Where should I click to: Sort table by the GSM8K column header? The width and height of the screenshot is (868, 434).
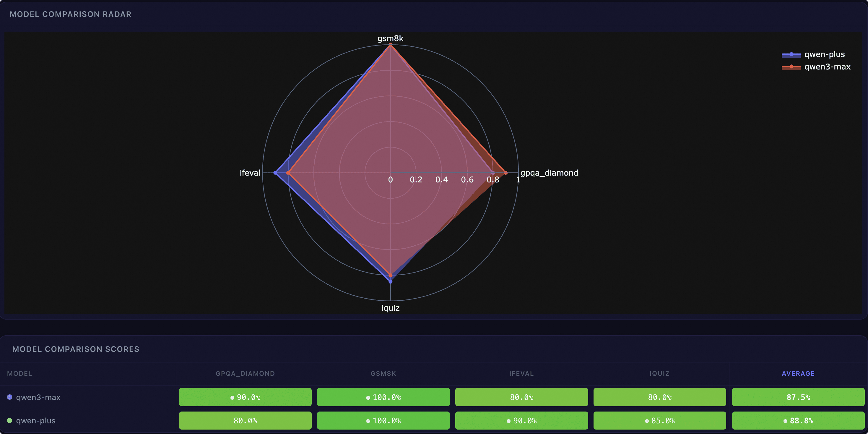[x=383, y=374]
